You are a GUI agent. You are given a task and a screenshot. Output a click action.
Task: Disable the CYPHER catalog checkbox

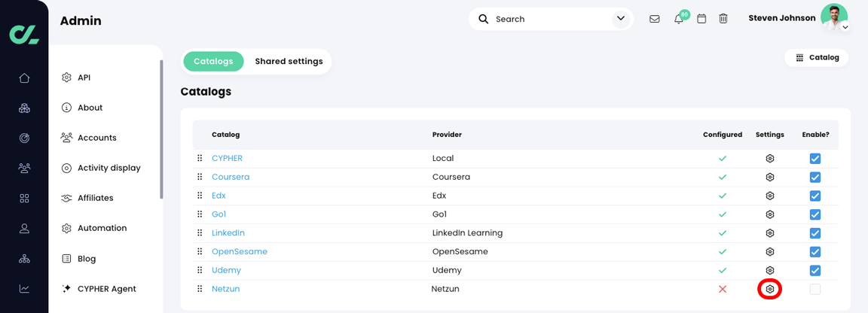pyautogui.click(x=815, y=159)
